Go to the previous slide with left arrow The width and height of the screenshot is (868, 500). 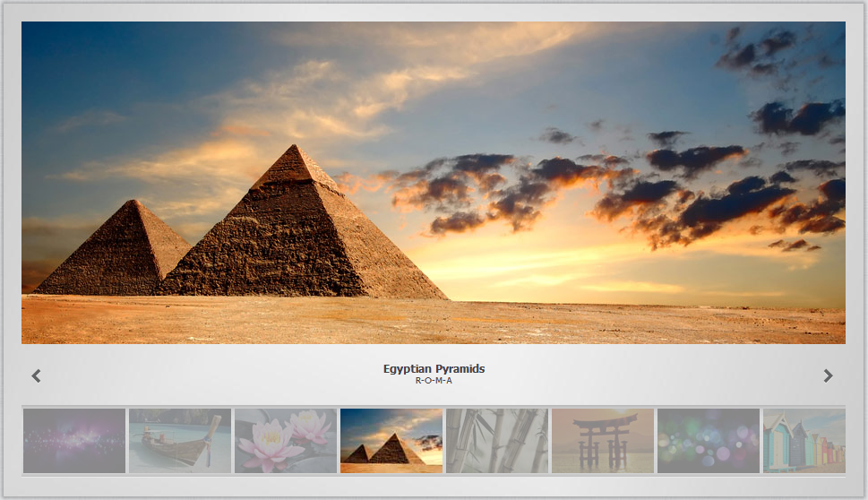coord(36,376)
